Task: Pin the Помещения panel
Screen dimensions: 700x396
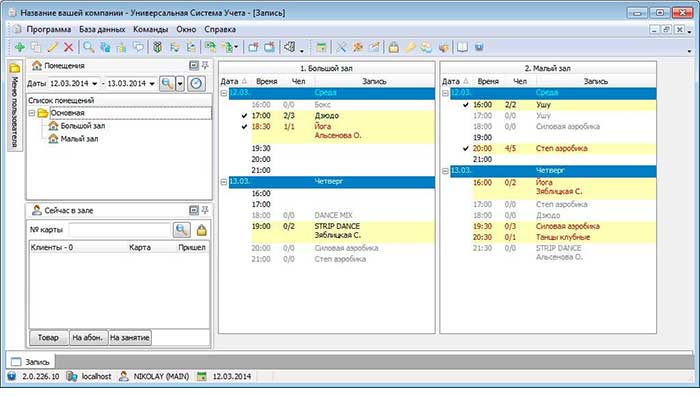Action: tap(205, 66)
